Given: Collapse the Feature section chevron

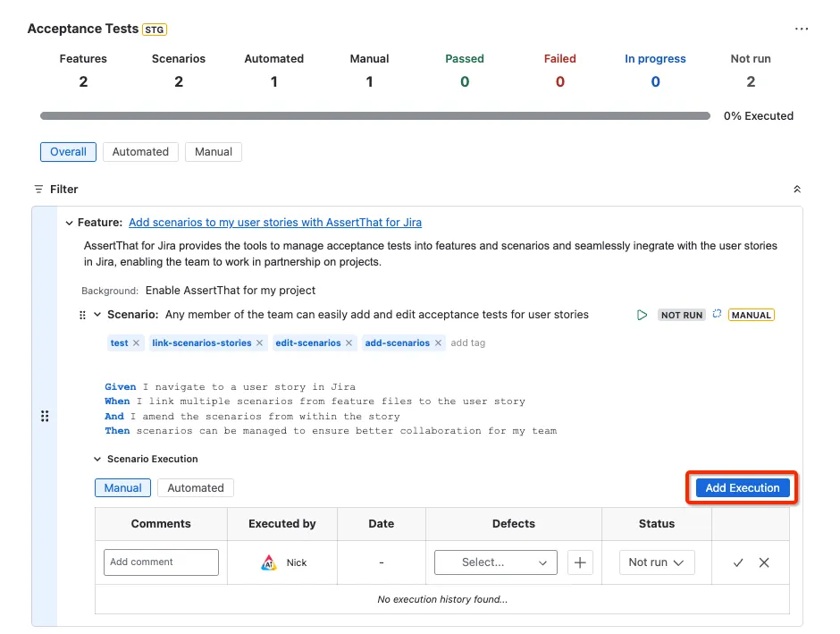Looking at the screenshot, I should (69, 223).
